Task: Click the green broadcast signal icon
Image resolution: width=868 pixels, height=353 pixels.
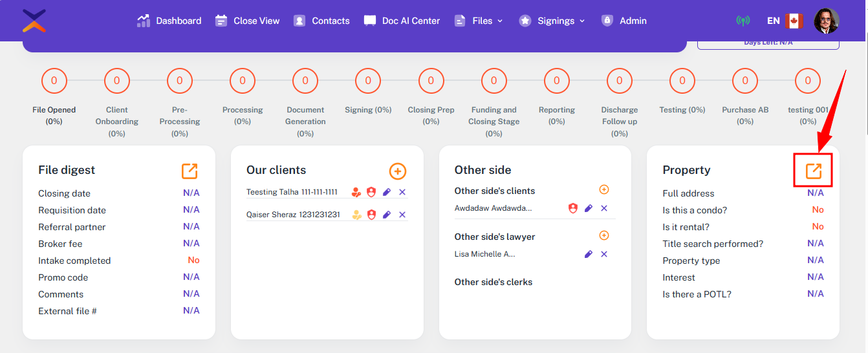Action: (x=743, y=21)
